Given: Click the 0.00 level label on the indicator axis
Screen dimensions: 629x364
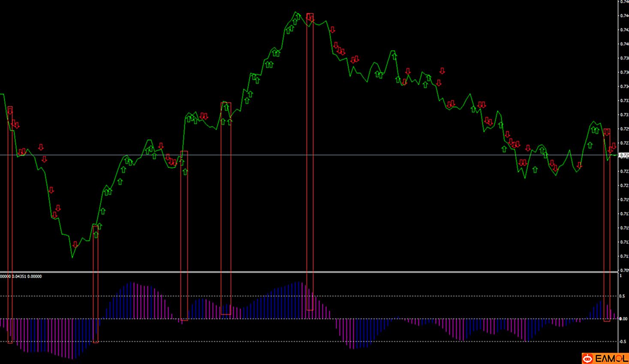Looking at the screenshot, I should point(623,319).
